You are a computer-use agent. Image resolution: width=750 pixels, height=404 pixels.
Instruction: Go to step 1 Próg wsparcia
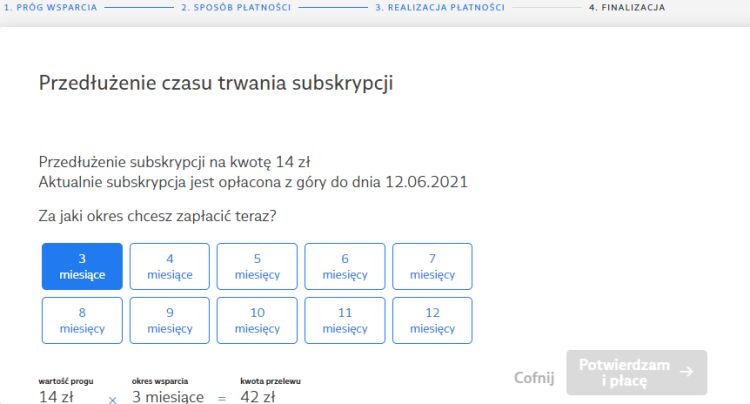tap(52, 7)
